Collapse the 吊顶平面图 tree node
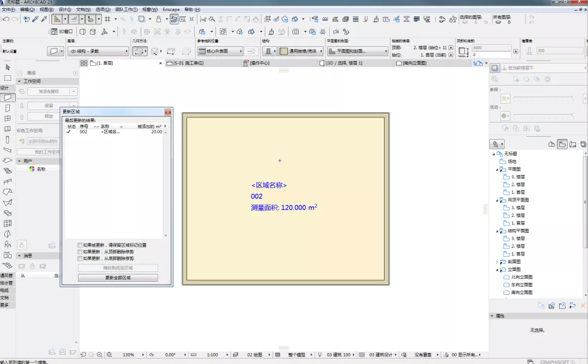588x364 pixels. coord(497,201)
